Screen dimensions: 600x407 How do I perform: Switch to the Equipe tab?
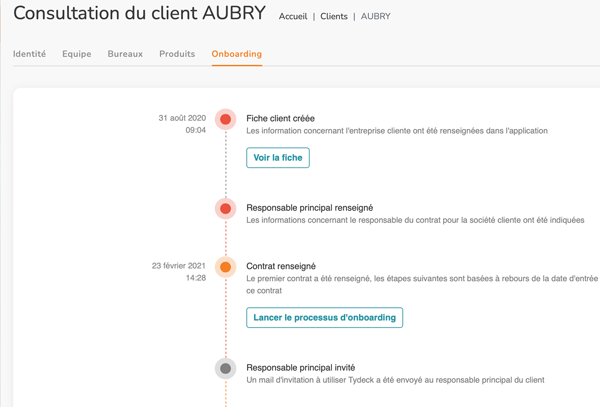(77, 54)
